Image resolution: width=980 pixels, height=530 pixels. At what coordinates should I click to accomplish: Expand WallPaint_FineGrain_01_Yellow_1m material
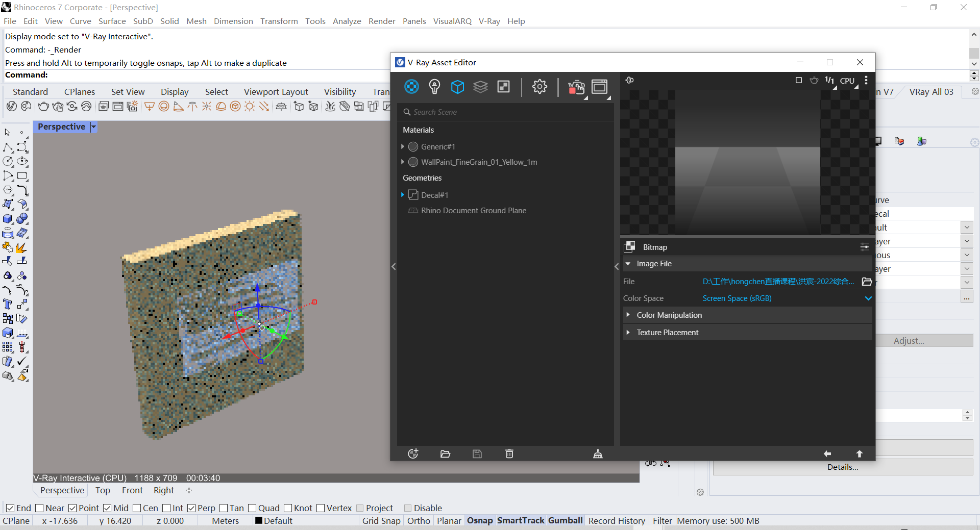point(403,162)
